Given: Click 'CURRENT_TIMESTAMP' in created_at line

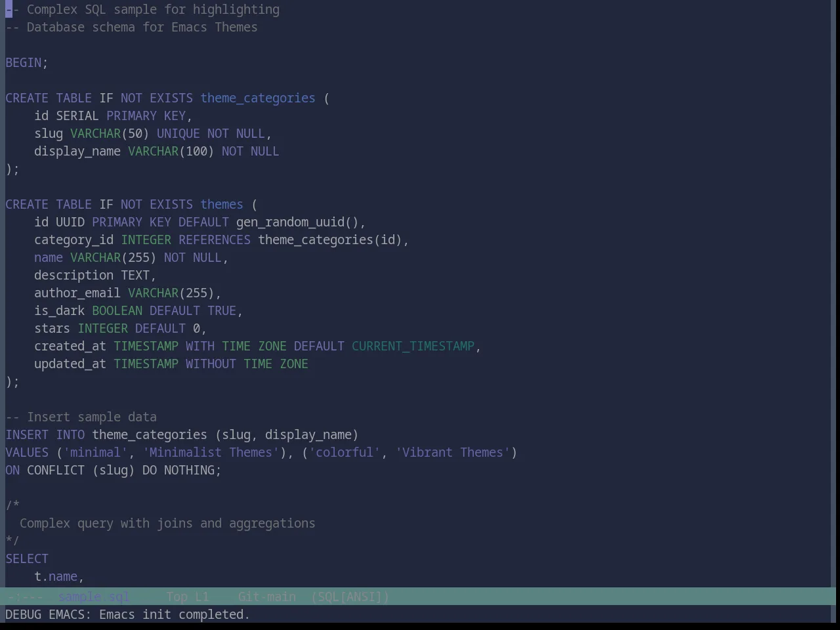Looking at the screenshot, I should 413,346.
